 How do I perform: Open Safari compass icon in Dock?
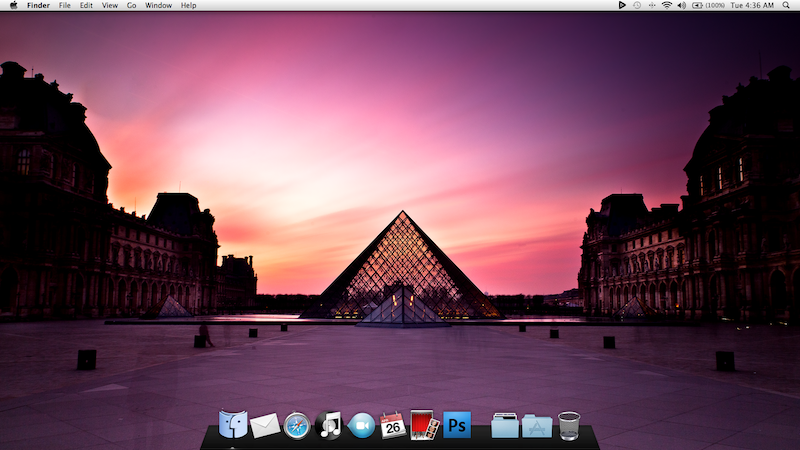coord(297,426)
